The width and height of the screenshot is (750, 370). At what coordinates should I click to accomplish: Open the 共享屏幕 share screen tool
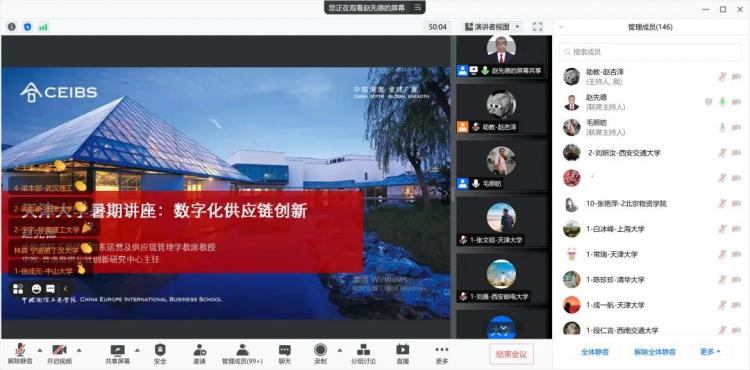pyautogui.click(x=117, y=350)
